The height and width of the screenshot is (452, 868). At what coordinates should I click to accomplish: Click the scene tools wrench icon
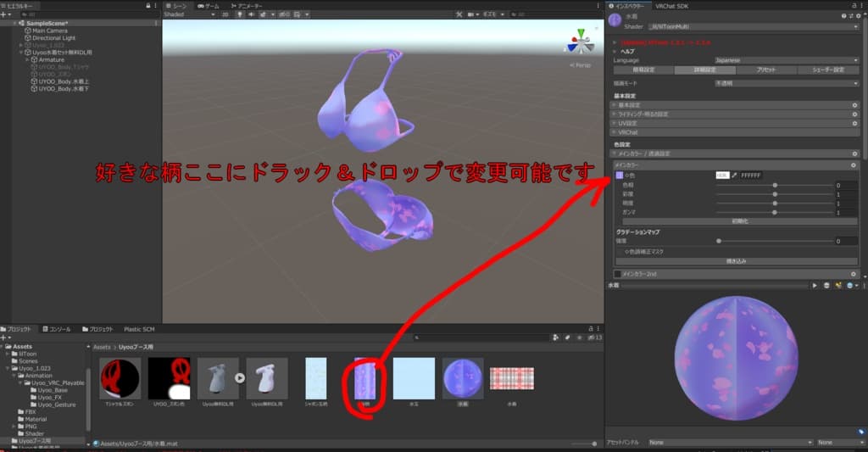coord(459,14)
